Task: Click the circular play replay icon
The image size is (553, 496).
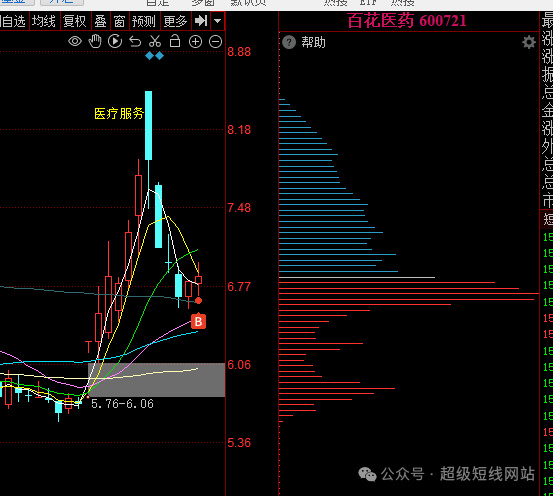Action: (115, 42)
